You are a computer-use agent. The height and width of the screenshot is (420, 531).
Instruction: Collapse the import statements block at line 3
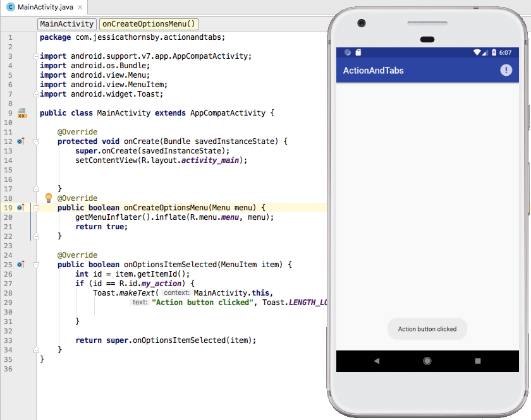(36, 56)
